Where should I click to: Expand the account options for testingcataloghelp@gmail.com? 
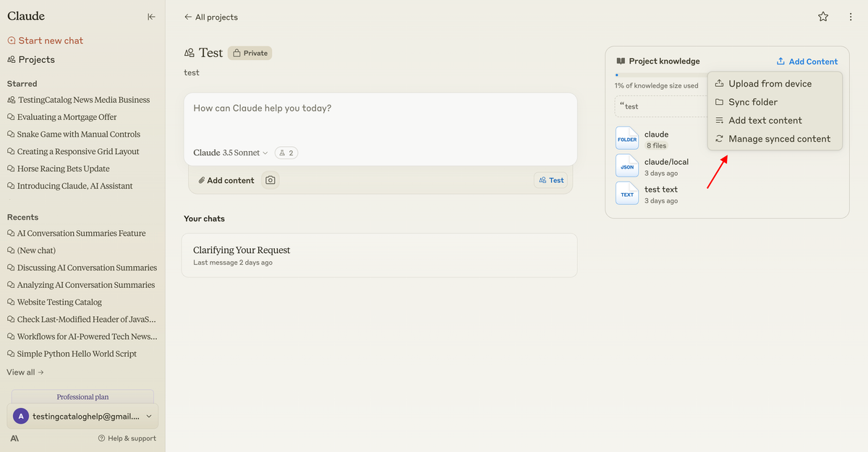pyautogui.click(x=148, y=416)
